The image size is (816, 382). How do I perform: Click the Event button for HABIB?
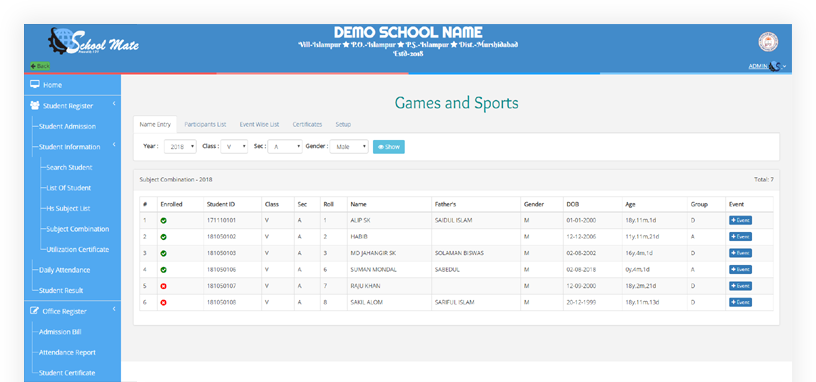point(740,237)
